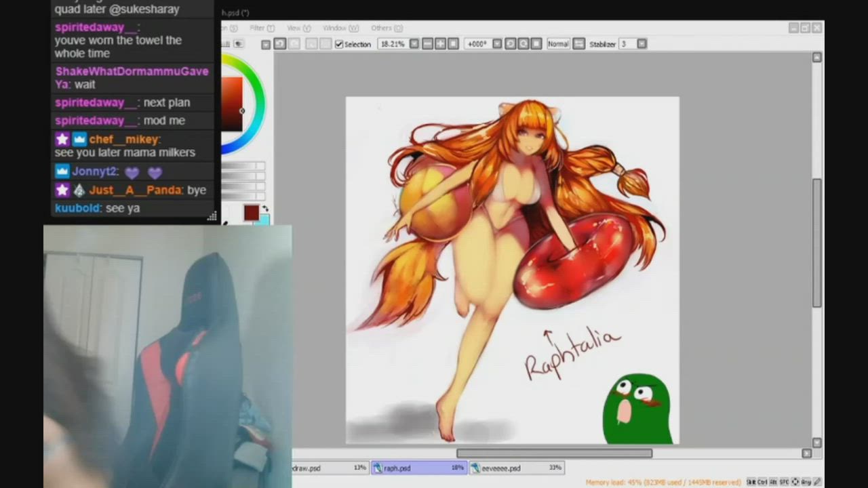Click username Jonnyt2 in chat
The width and height of the screenshot is (868, 488).
(96, 171)
